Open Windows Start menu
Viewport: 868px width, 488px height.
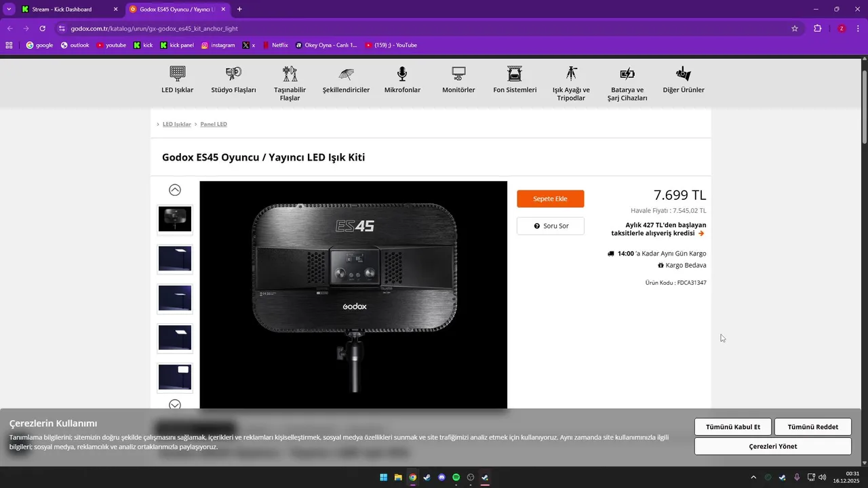[x=384, y=477]
